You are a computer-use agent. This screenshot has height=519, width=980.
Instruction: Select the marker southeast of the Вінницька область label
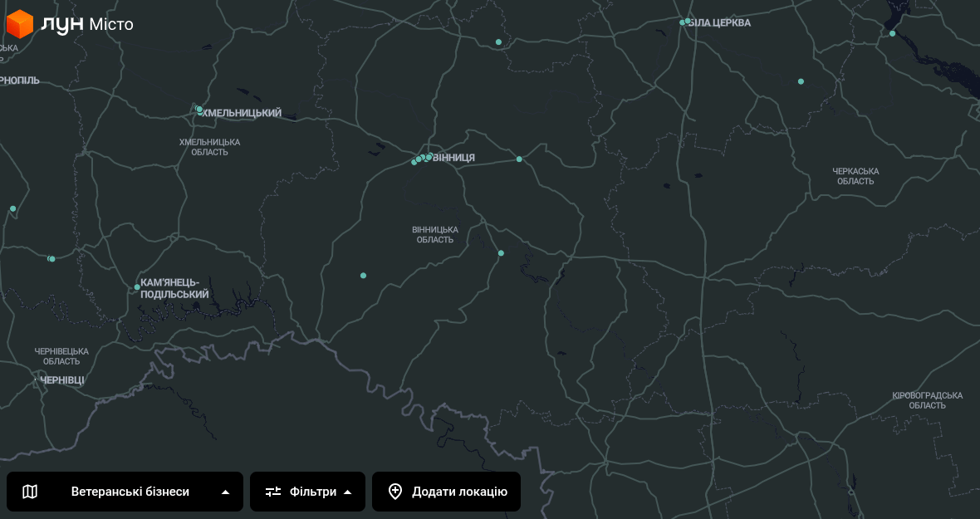501,253
